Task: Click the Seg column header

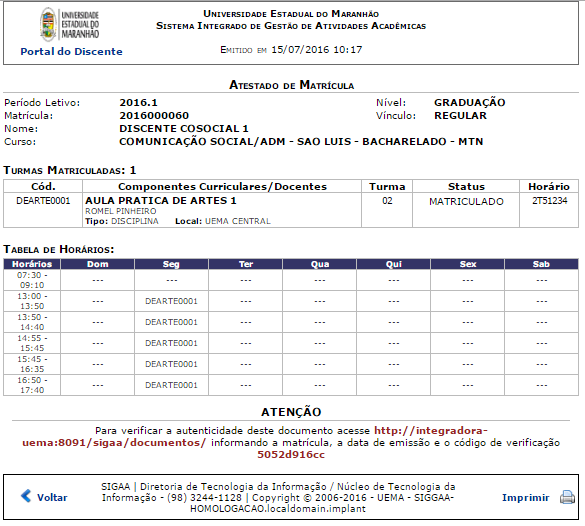Action: tap(171, 264)
